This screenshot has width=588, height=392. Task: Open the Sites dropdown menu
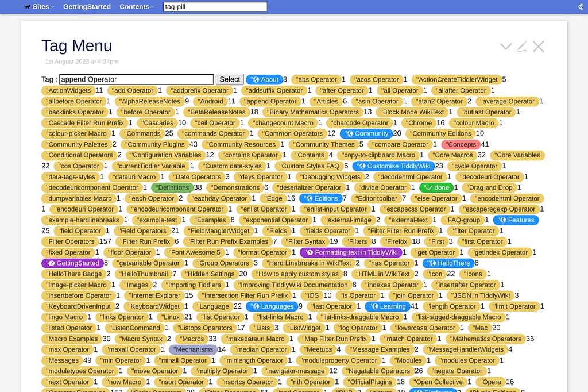[x=39, y=7]
